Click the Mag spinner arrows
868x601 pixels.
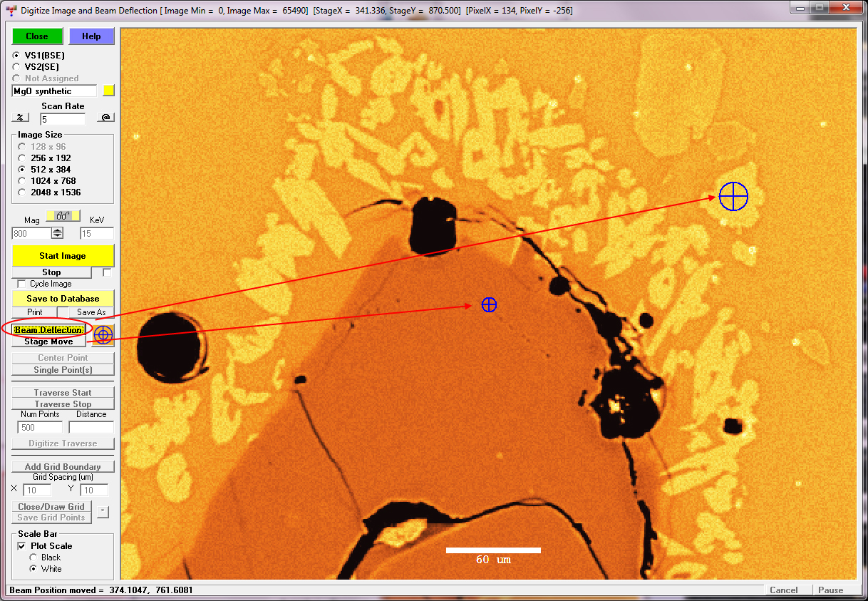(x=58, y=233)
